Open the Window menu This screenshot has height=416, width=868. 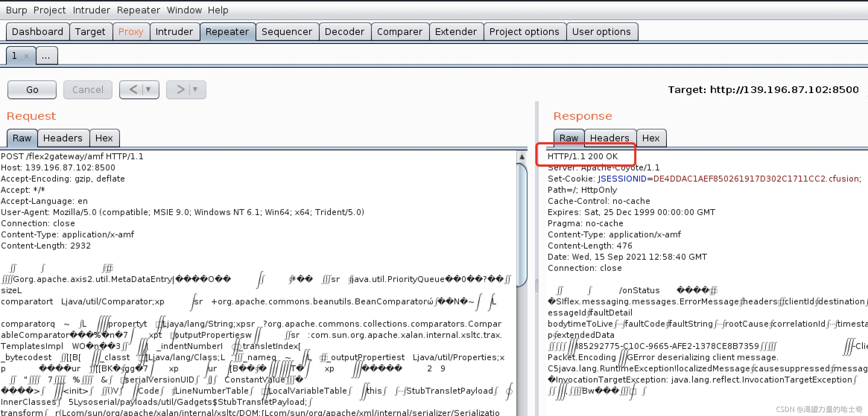pyautogui.click(x=184, y=10)
